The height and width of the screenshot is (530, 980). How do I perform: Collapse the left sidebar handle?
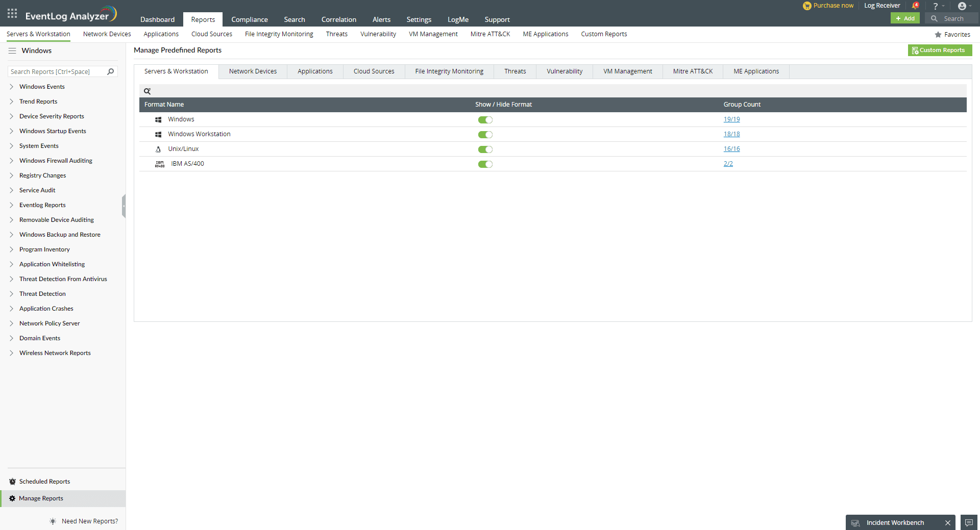coord(124,206)
